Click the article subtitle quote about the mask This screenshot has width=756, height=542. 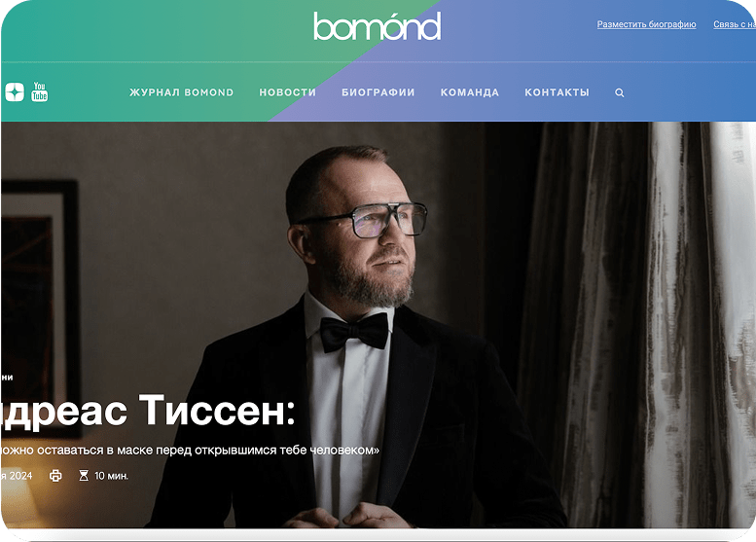(x=190, y=450)
